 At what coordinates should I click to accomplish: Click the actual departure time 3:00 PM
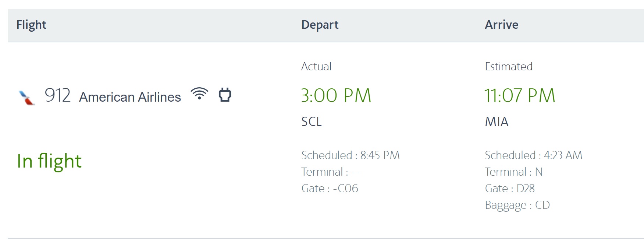point(336,95)
